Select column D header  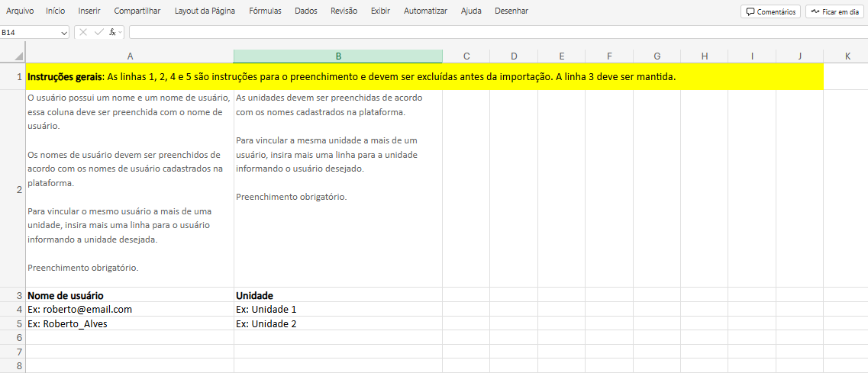click(514, 56)
